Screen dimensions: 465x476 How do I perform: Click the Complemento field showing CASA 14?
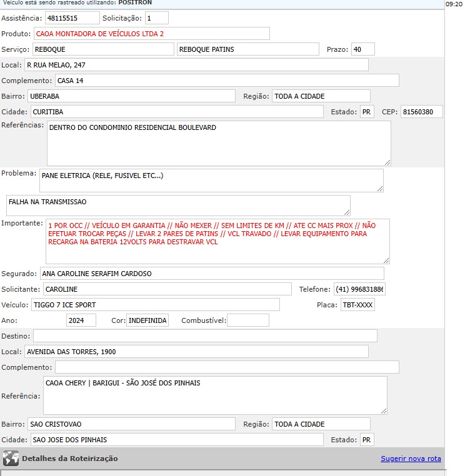pos(227,81)
